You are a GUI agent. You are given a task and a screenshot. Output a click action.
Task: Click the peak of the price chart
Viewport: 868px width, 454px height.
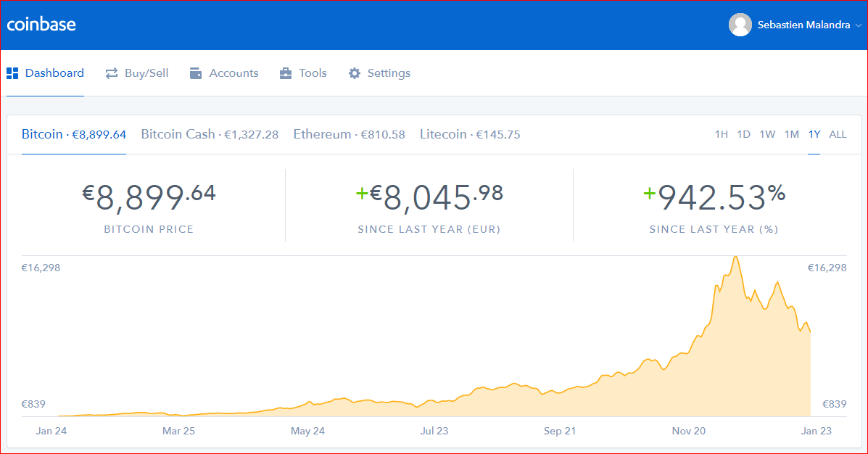(x=736, y=257)
